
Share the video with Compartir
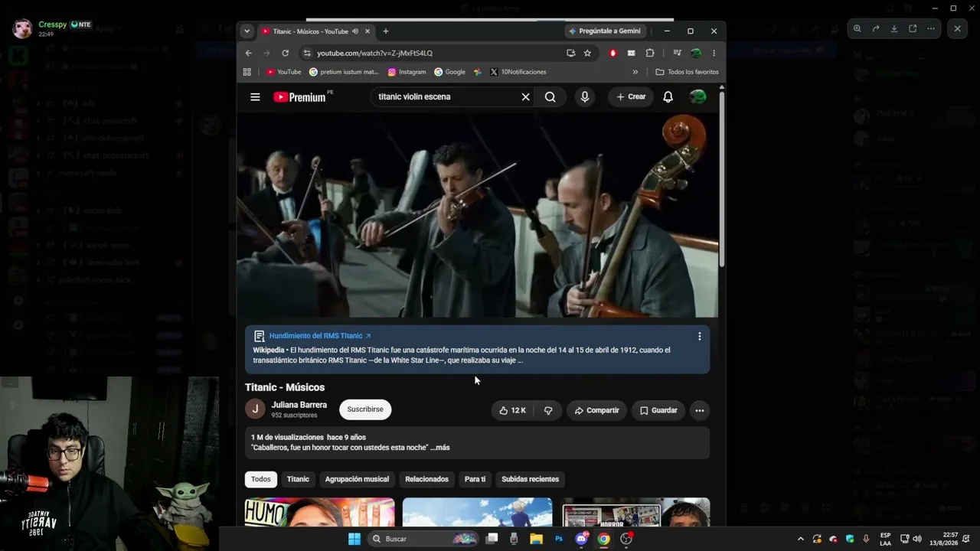596,410
